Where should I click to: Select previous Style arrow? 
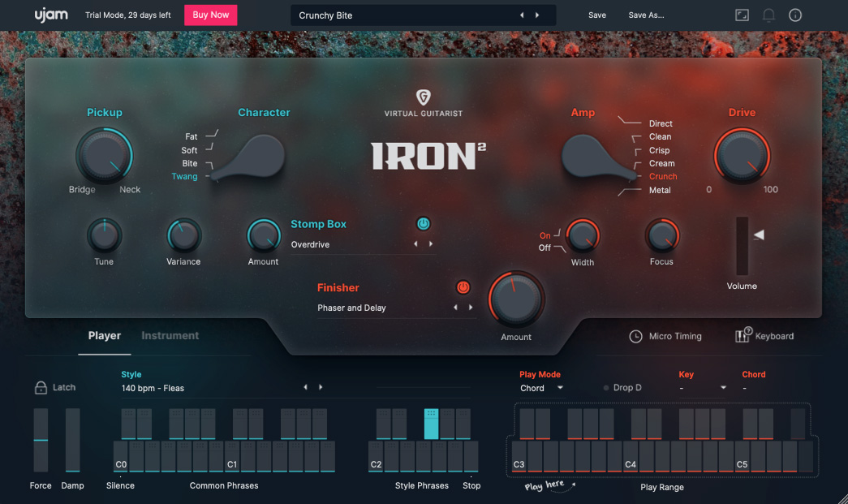[x=306, y=387]
